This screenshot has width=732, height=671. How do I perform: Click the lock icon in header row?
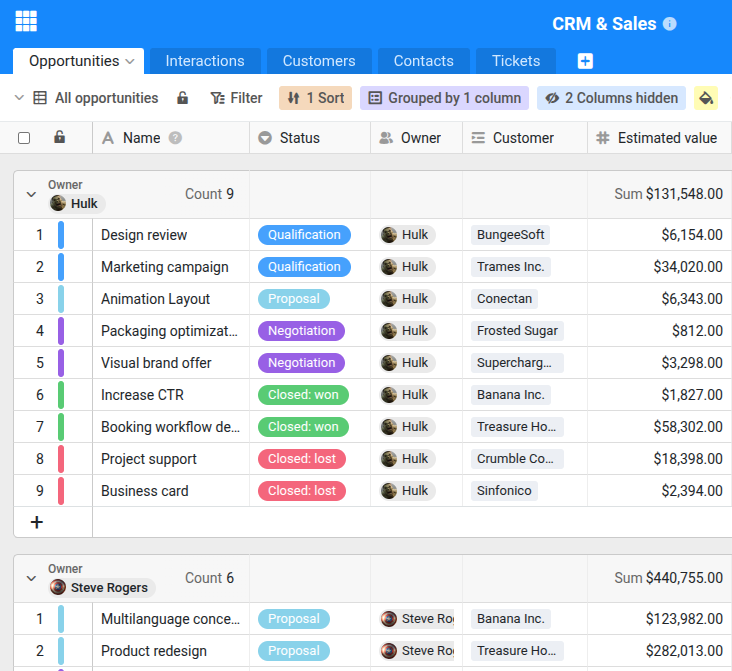pyautogui.click(x=59, y=137)
